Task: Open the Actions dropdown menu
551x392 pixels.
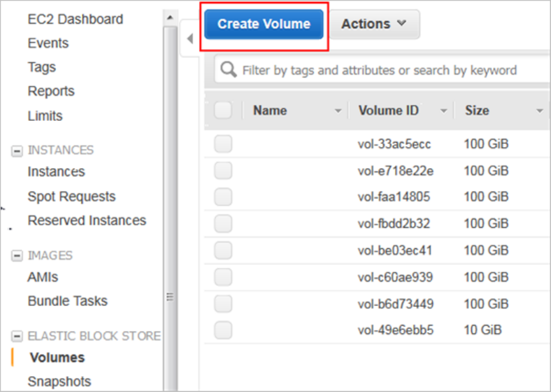Action: point(374,24)
